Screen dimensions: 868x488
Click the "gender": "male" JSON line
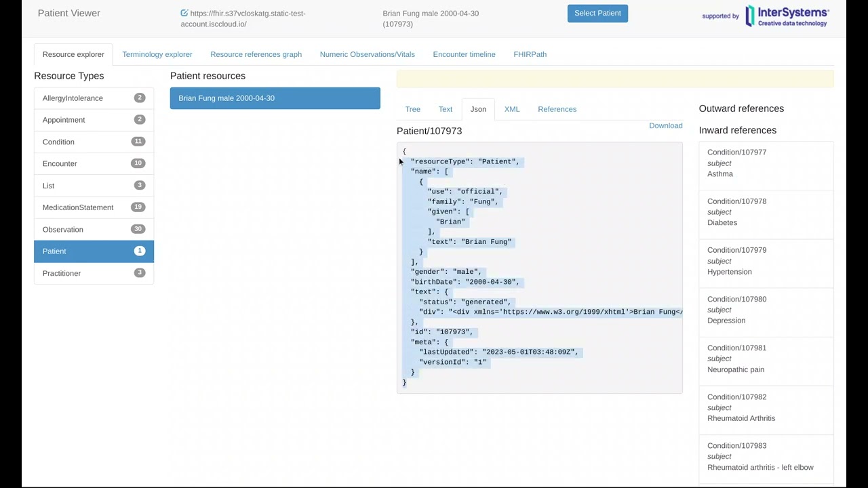(x=446, y=272)
